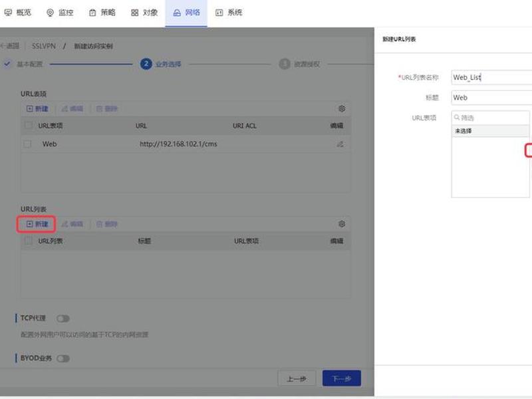
Task: Click the 未选择 list header
Action: tap(490, 131)
